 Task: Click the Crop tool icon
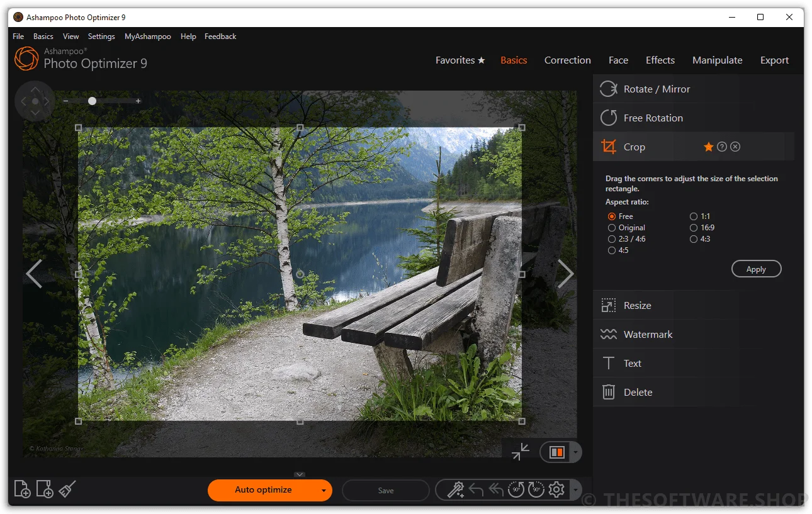pos(608,147)
